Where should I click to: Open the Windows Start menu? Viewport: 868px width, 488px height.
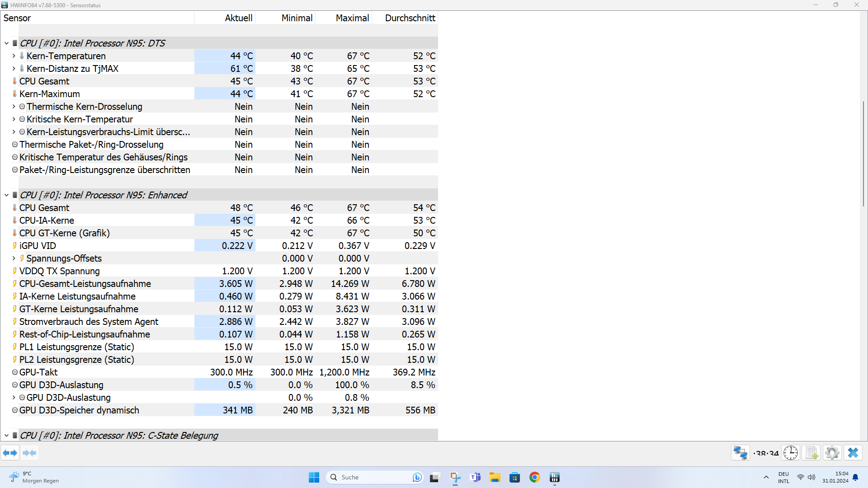[314, 477]
